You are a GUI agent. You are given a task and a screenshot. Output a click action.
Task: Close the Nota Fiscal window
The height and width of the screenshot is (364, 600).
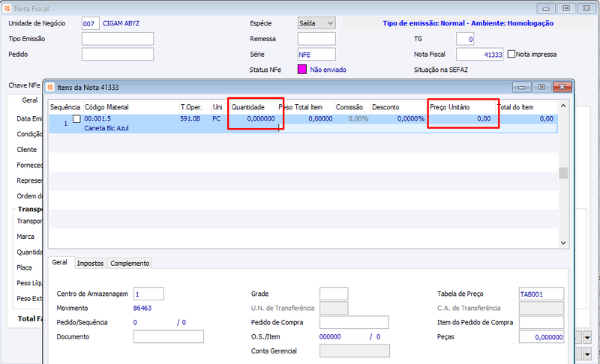click(x=586, y=8)
